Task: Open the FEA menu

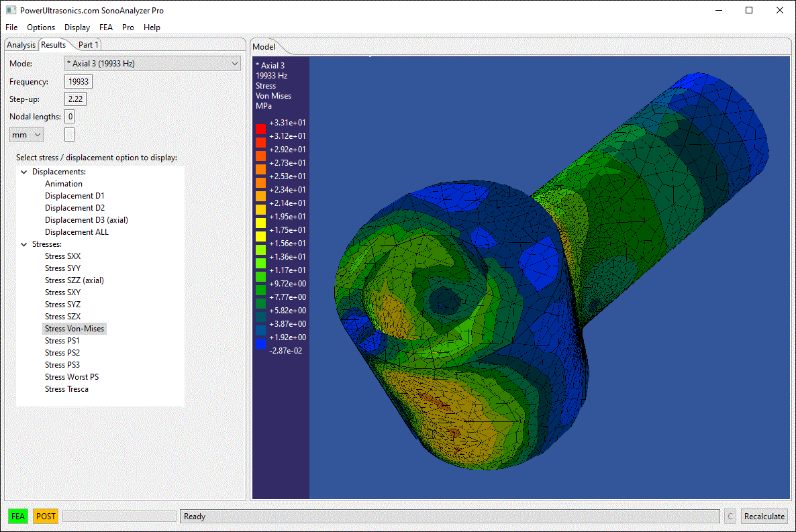Action: (106, 28)
